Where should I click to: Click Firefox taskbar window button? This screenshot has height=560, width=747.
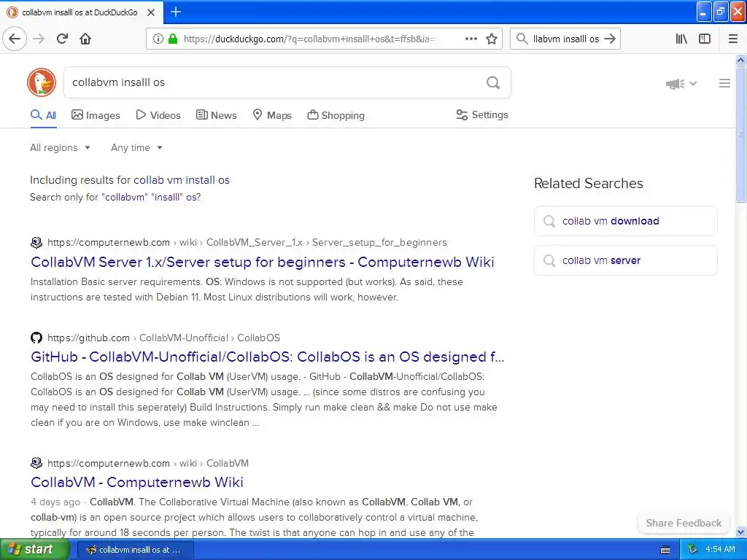[x=136, y=550]
